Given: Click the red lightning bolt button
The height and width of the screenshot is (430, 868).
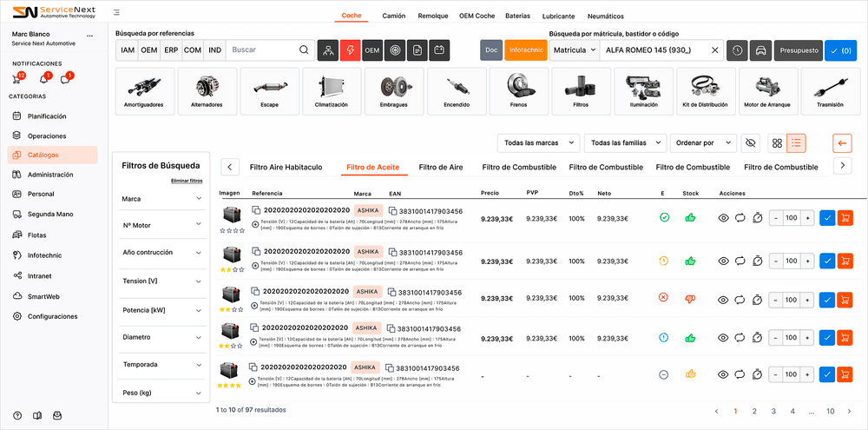Looking at the screenshot, I should click(350, 50).
